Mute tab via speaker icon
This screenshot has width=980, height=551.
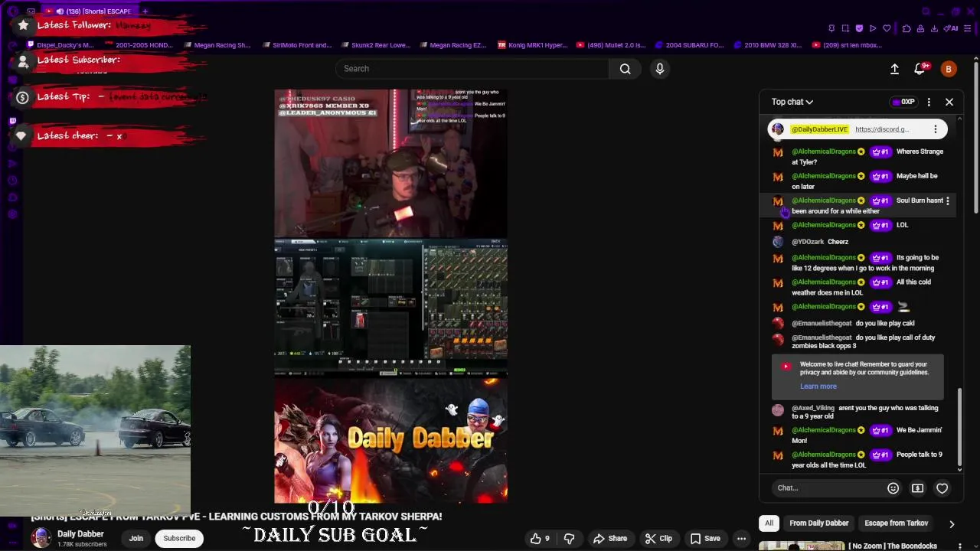(x=60, y=11)
